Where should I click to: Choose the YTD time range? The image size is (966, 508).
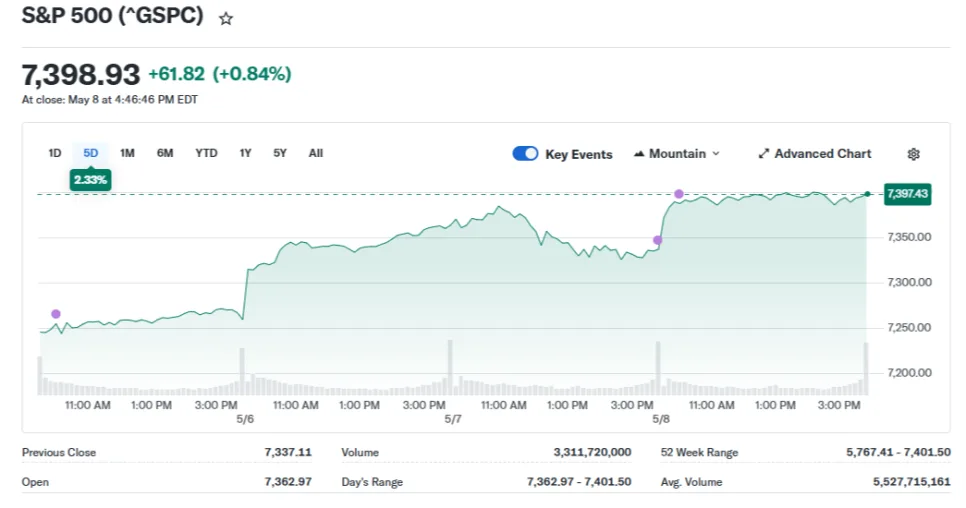tap(206, 153)
